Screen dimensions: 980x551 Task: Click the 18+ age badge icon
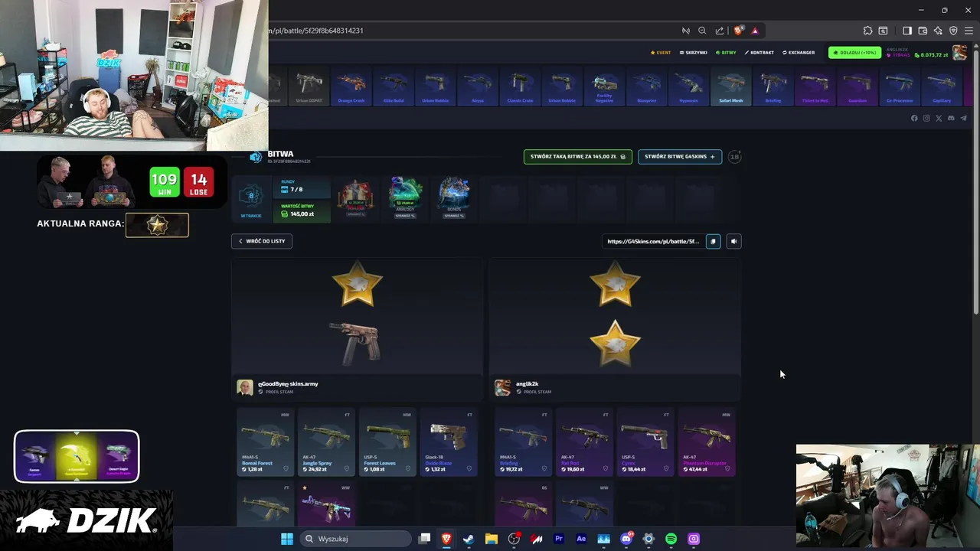pyautogui.click(x=734, y=157)
